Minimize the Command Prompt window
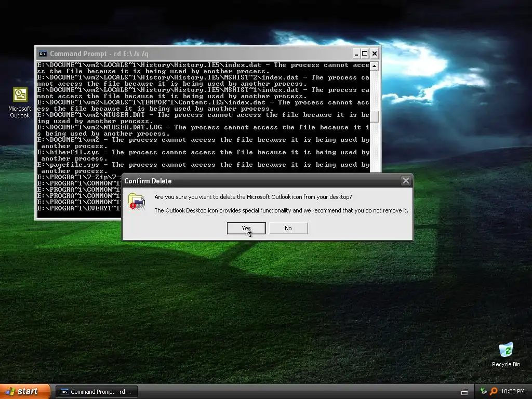Screen dimensions: 532x399 pyautogui.click(x=356, y=54)
